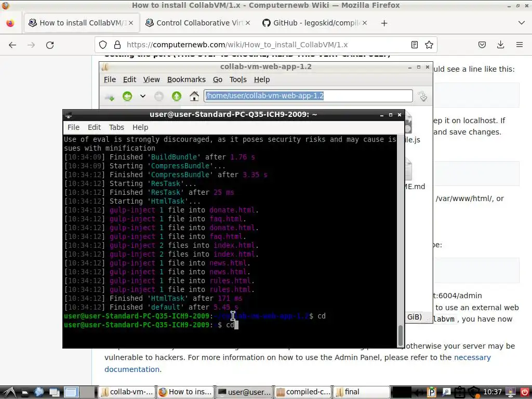532x399 pixels.
Task: Switch to the GitHub legoskid tab
Action: pos(314,23)
